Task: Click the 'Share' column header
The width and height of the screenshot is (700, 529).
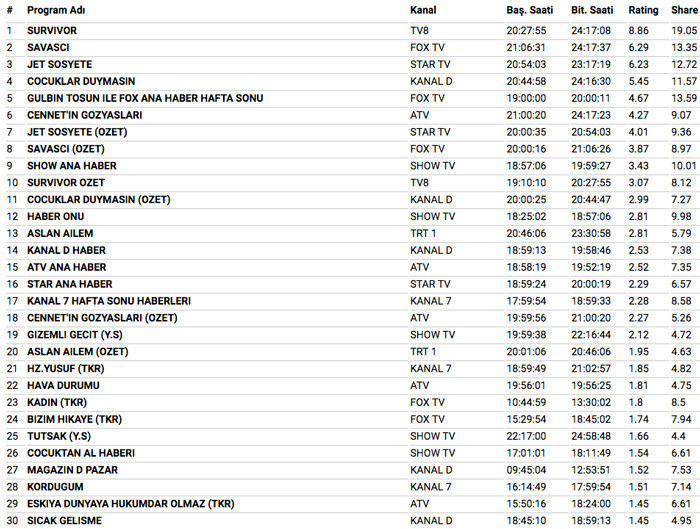Action: click(684, 10)
